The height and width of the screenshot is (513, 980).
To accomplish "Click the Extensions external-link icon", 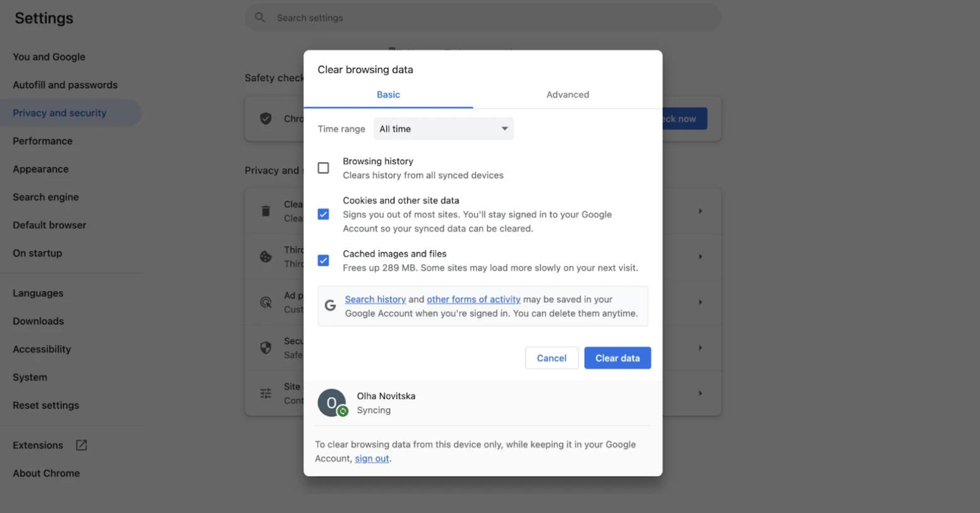I will tap(82, 445).
